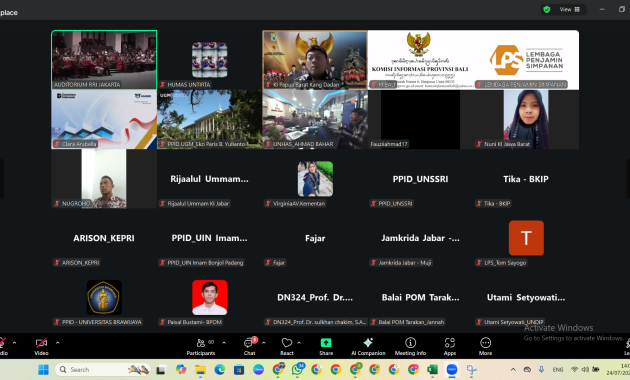Image resolution: width=630 pixels, height=380 pixels.
Task: Open WhatsApp from the taskbar
Action: click(297, 370)
